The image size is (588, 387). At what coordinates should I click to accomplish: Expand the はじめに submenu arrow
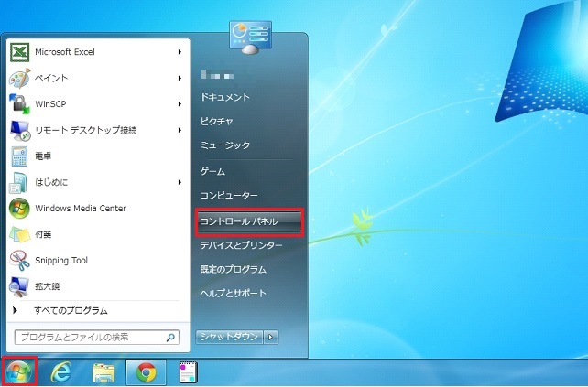pyautogui.click(x=180, y=182)
